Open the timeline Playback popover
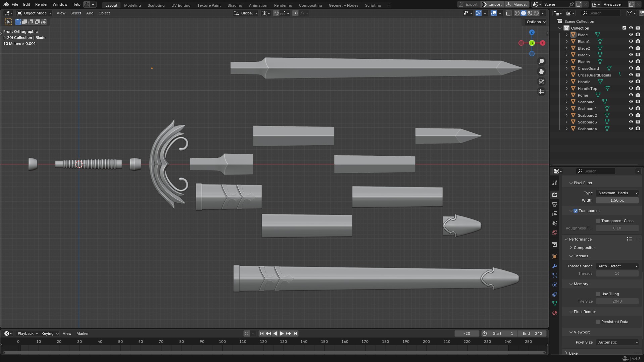 coord(28,333)
